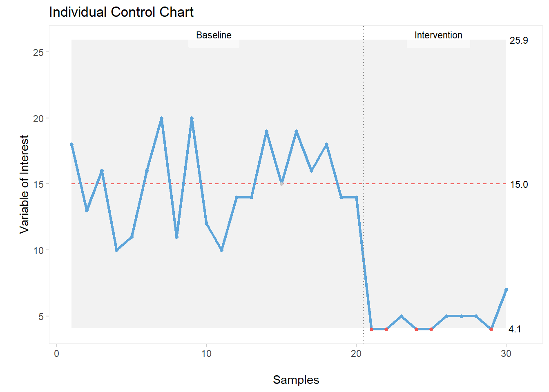Click y-axis tick label 10
The image size is (549, 392).
click(x=38, y=250)
